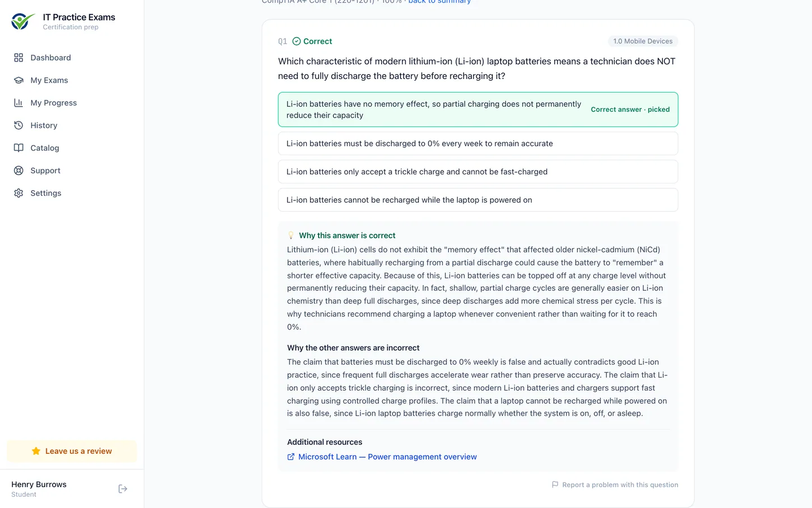Click the green Correct check circle icon

[297, 41]
